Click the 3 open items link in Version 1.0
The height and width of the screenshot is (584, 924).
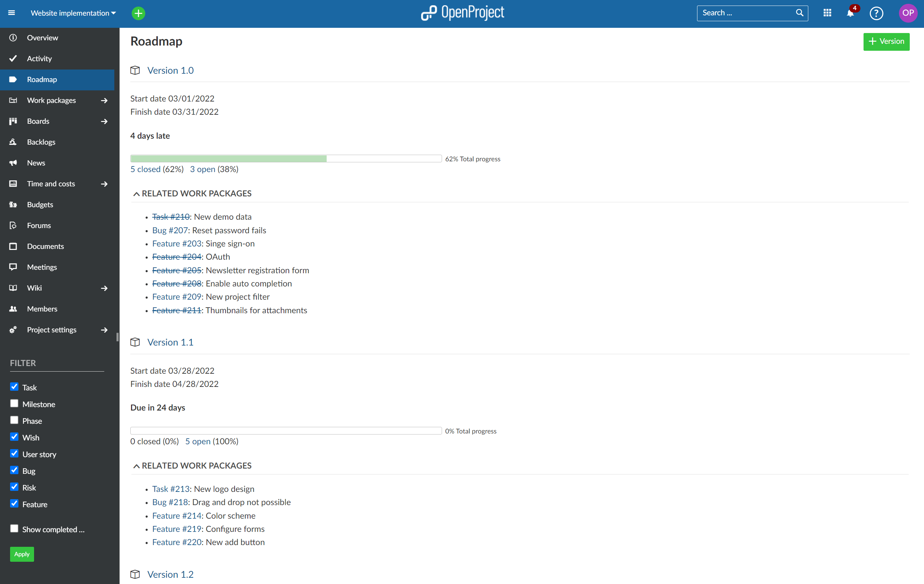coord(202,170)
